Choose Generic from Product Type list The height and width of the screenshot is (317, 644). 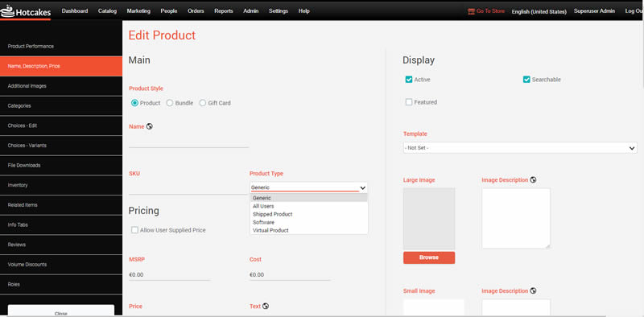click(x=309, y=198)
